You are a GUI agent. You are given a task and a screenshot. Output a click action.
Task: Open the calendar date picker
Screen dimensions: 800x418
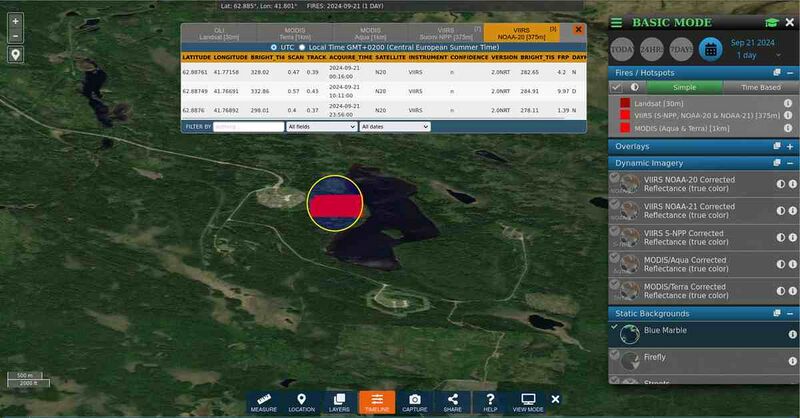click(x=709, y=47)
